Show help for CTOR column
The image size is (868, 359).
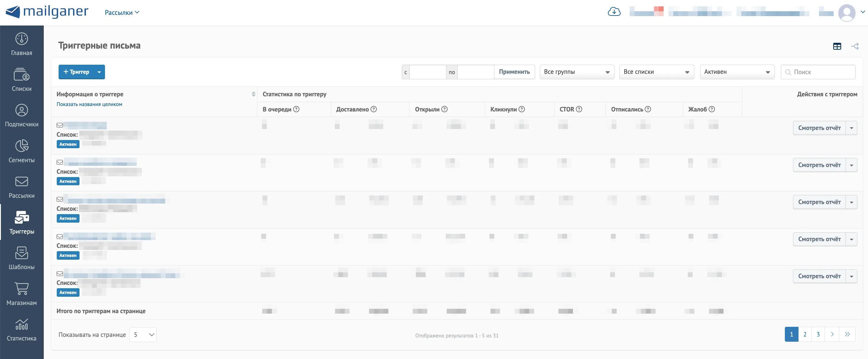pos(579,109)
